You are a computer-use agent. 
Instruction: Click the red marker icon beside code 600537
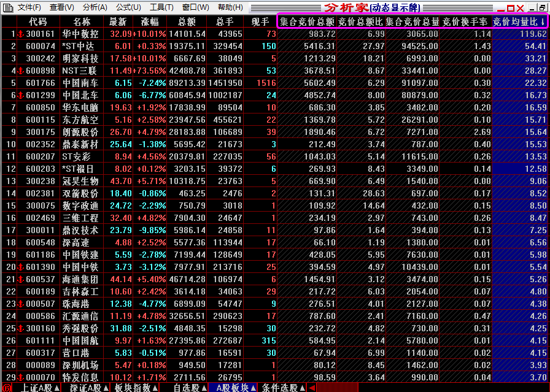coord(21,280)
